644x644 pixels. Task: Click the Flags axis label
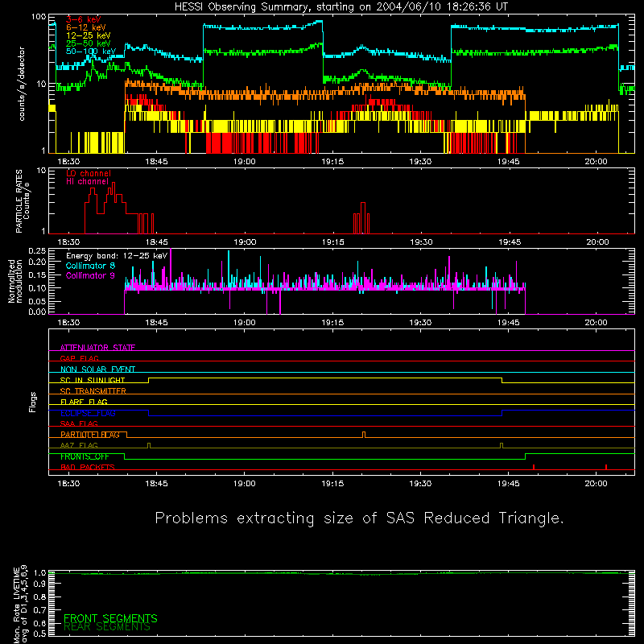(33, 402)
